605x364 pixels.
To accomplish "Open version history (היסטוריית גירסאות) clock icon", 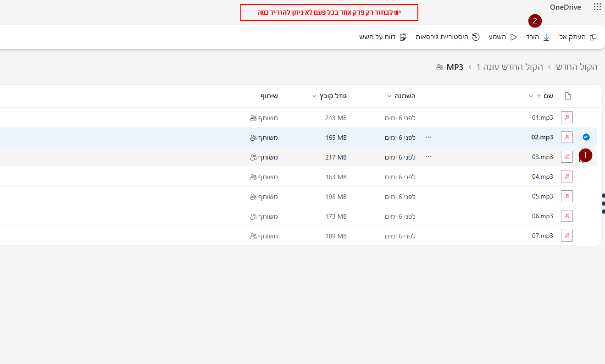I will [x=476, y=37].
